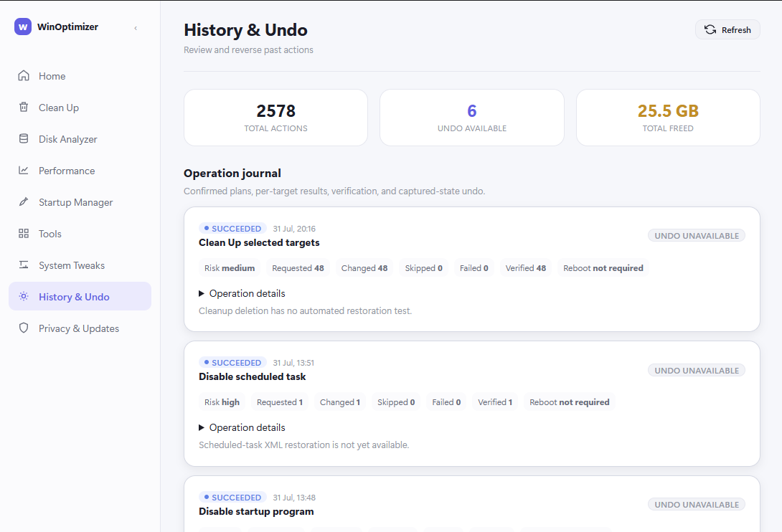Click the WinOptimizer logo icon
This screenshot has width=782, height=532.
tap(23, 27)
